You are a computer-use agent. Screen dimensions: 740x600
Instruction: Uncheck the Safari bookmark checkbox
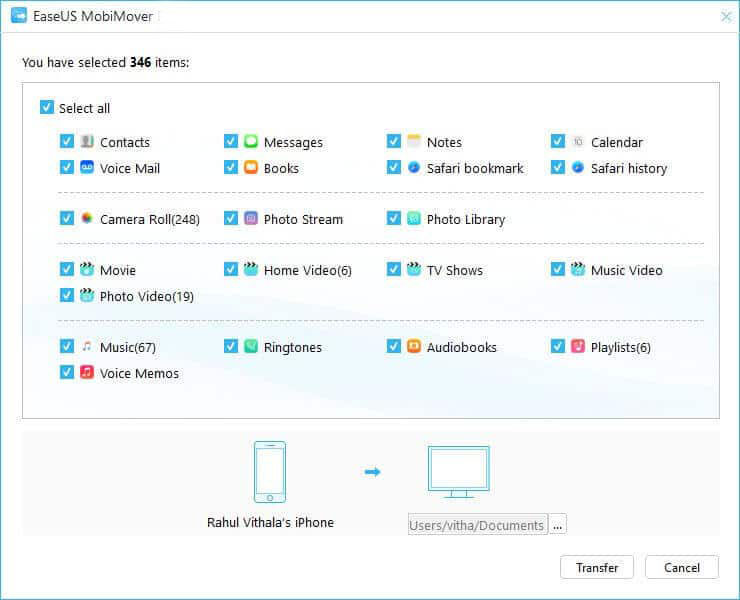pos(394,167)
